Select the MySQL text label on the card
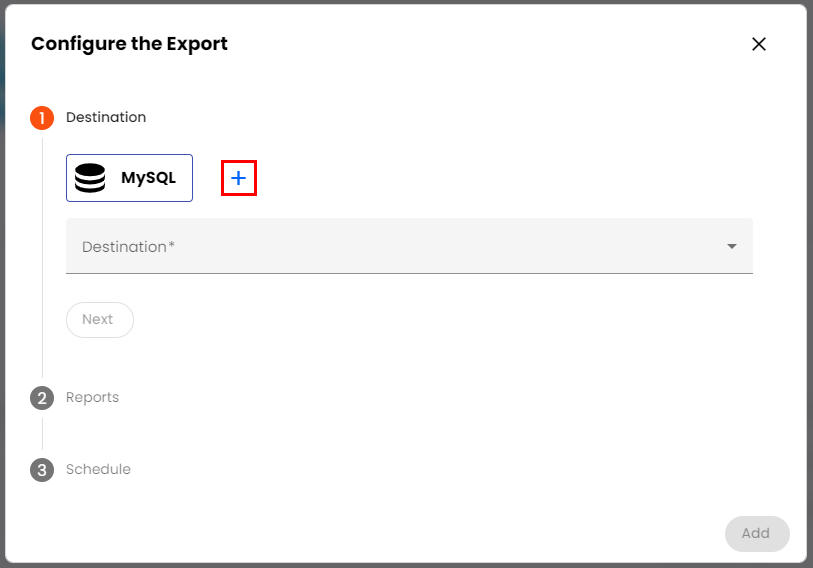Screen dimensions: 813x568 [x=148, y=178]
